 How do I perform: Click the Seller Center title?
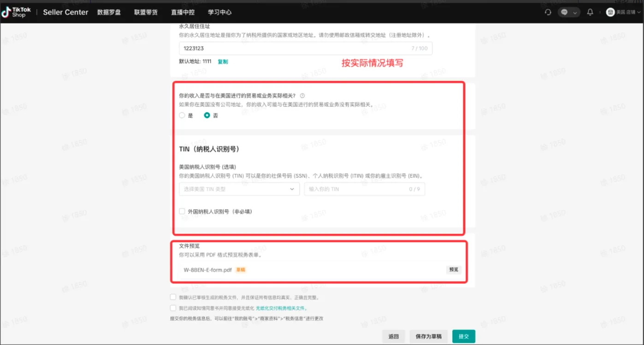pyautogui.click(x=65, y=12)
